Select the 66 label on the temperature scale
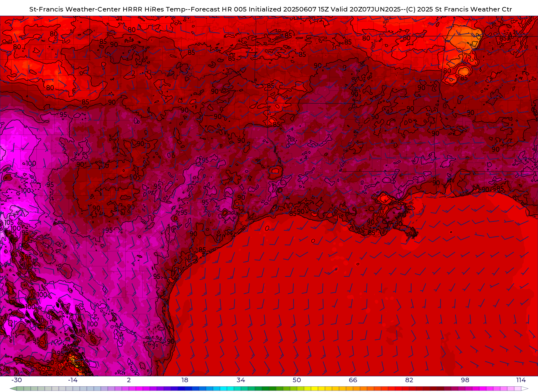The height and width of the screenshot is (392, 538). (353, 380)
